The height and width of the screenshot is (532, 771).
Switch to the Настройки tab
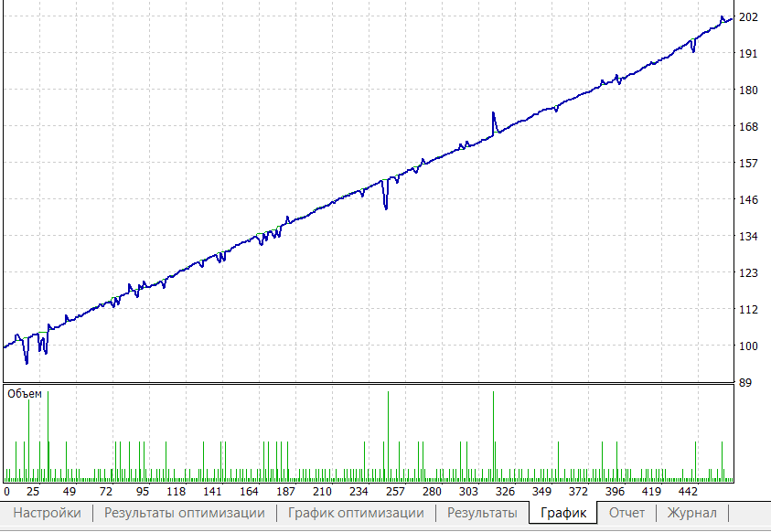tap(47, 513)
